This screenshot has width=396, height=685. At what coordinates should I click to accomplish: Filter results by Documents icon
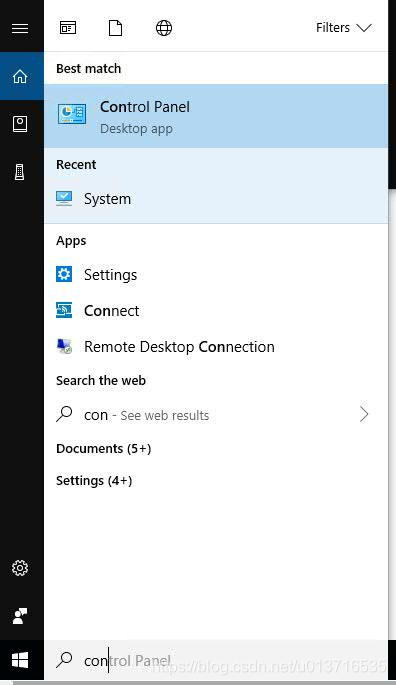[115, 28]
